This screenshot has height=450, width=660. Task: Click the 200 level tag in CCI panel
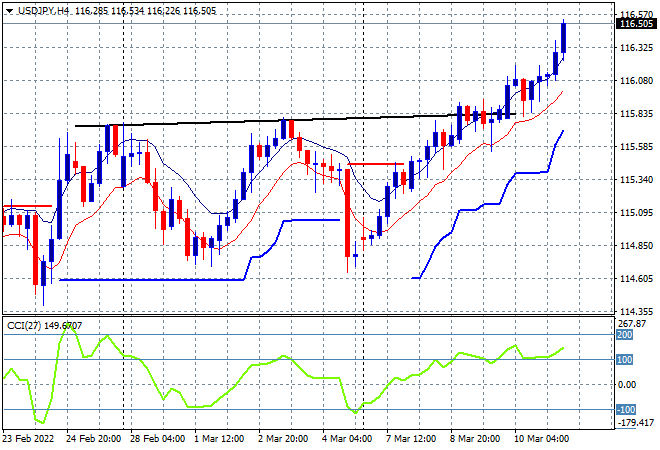[625, 335]
